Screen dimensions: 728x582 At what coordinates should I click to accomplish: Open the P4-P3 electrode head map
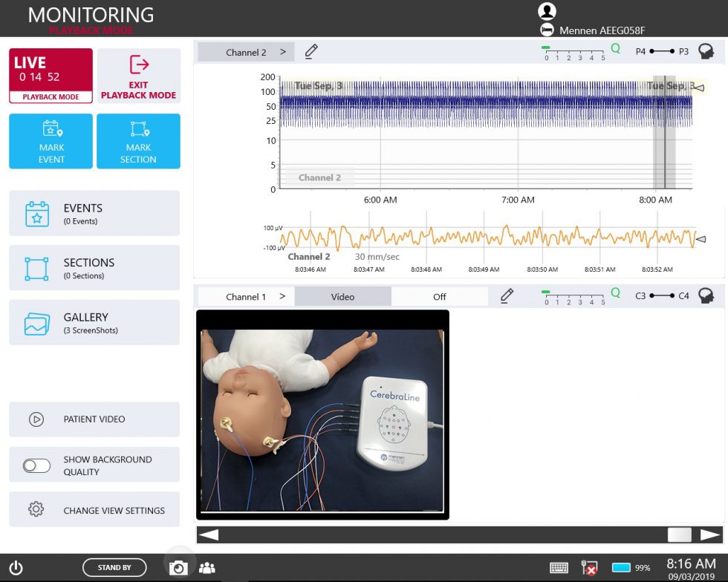coord(705,51)
